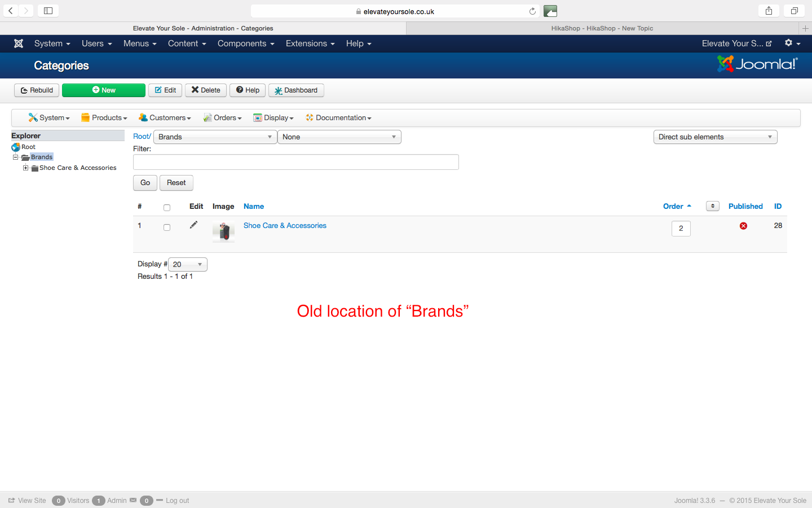The height and width of the screenshot is (508, 812).
Task: Click the Help toolbar button
Action: (248, 90)
